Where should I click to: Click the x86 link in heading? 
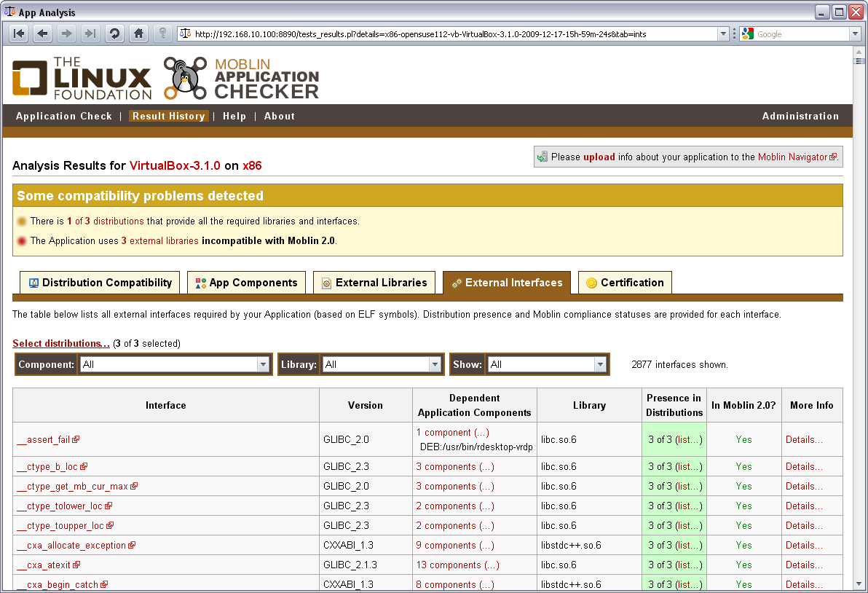tap(252, 165)
